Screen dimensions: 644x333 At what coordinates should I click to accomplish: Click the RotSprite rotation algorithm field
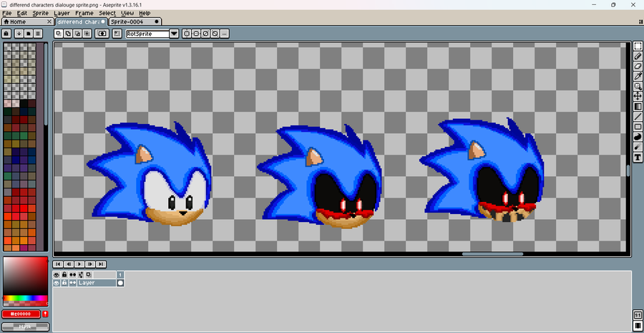coord(148,34)
